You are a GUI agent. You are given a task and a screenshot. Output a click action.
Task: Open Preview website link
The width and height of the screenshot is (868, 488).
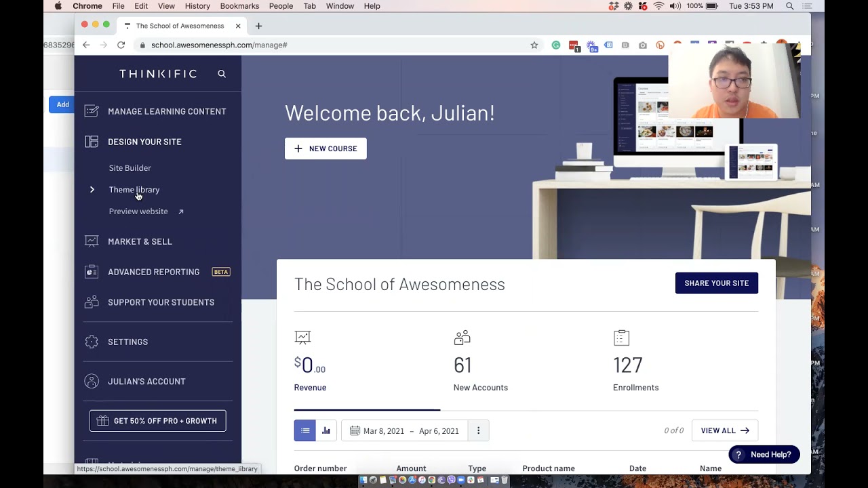click(138, 211)
